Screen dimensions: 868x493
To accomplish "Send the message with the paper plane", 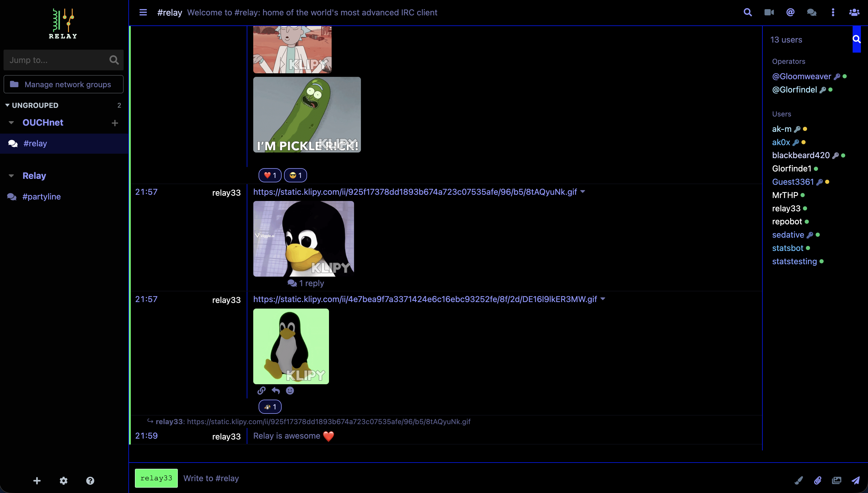I will 856,480.
